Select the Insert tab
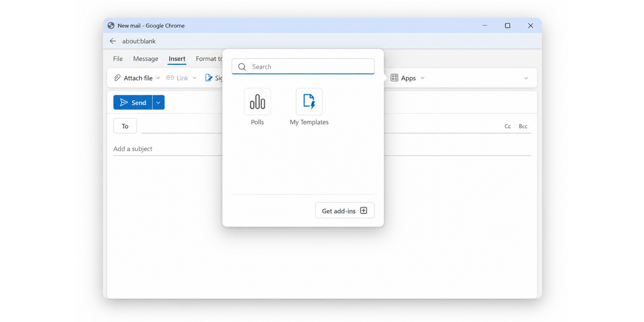The image size is (644, 322). click(x=177, y=59)
